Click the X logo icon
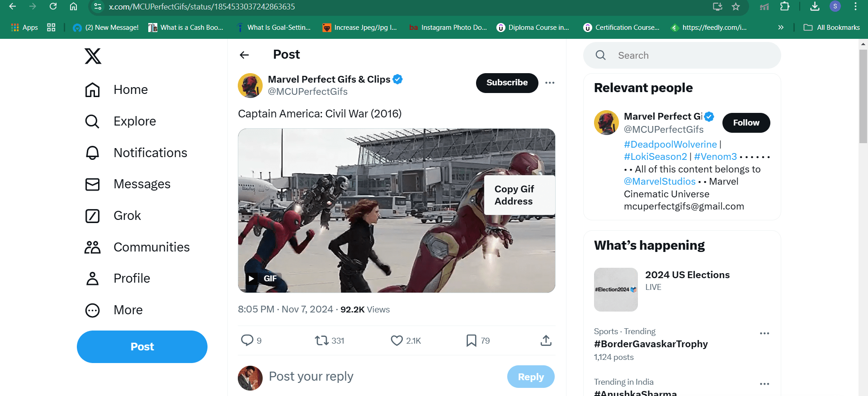The image size is (868, 396). [x=93, y=56]
